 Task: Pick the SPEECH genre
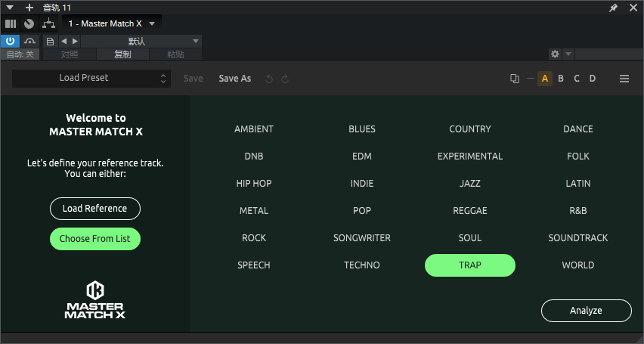click(x=254, y=265)
